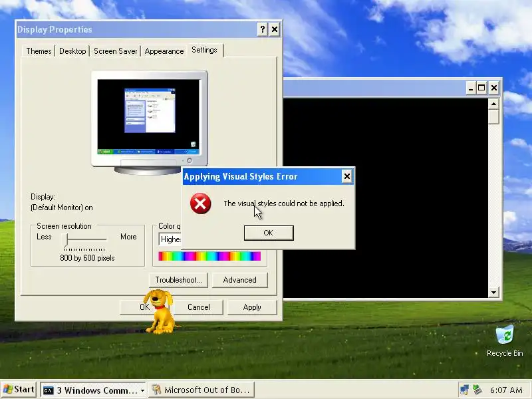Open Advanced display settings

[x=239, y=280]
